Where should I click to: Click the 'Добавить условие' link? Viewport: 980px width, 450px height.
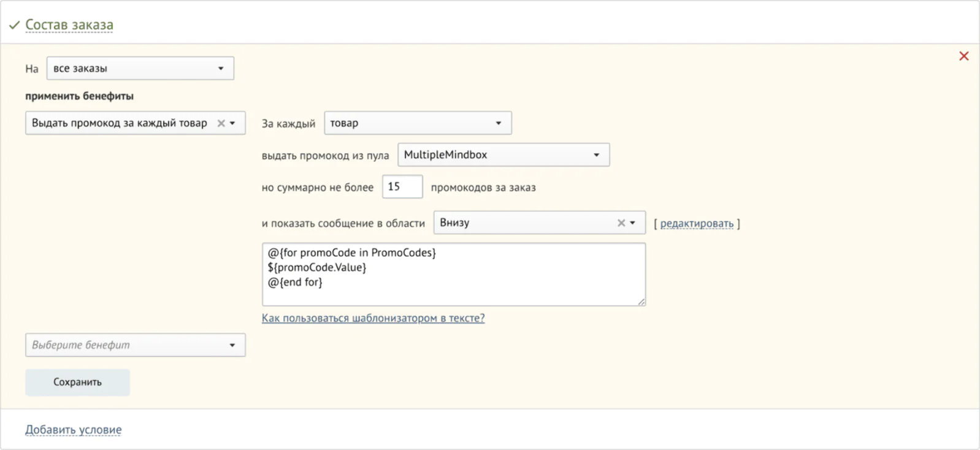click(x=74, y=430)
